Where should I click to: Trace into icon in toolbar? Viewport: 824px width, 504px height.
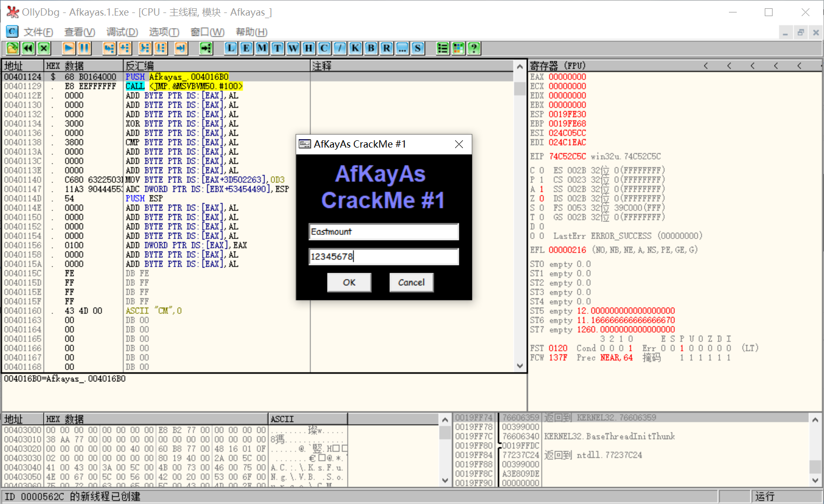coord(145,48)
